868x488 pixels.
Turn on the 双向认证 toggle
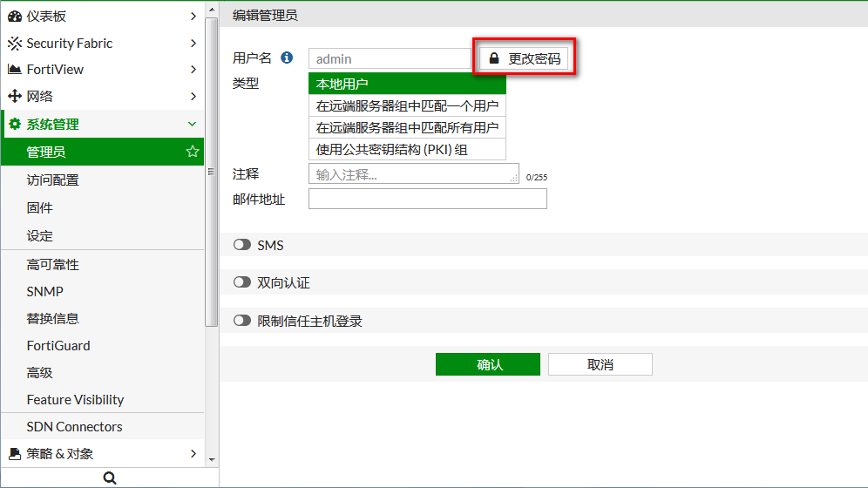point(242,283)
